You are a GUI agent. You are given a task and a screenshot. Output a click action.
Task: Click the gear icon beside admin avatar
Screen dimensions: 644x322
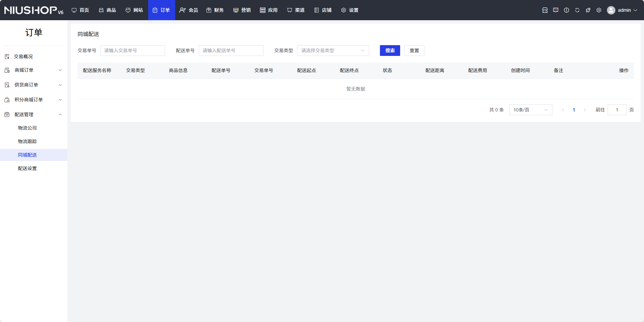599,10
